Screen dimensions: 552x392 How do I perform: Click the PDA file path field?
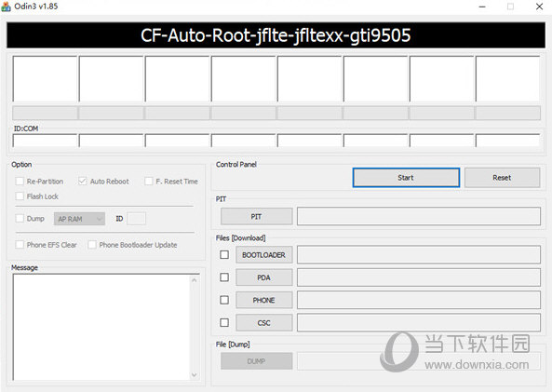pyautogui.click(x=419, y=277)
